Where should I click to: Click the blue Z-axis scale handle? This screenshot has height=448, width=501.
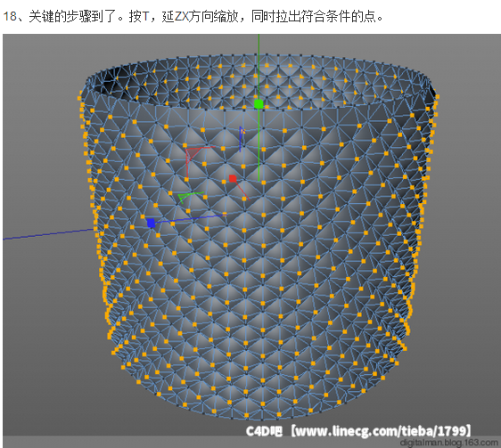click(x=151, y=223)
